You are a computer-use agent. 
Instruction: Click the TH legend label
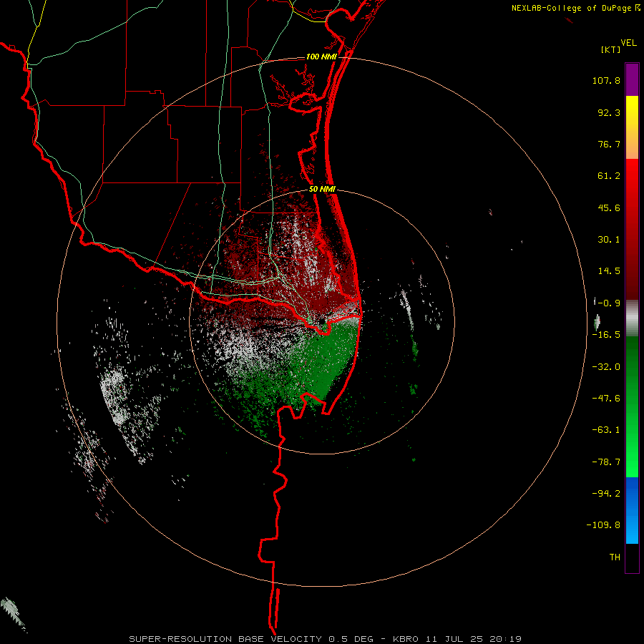615,557
